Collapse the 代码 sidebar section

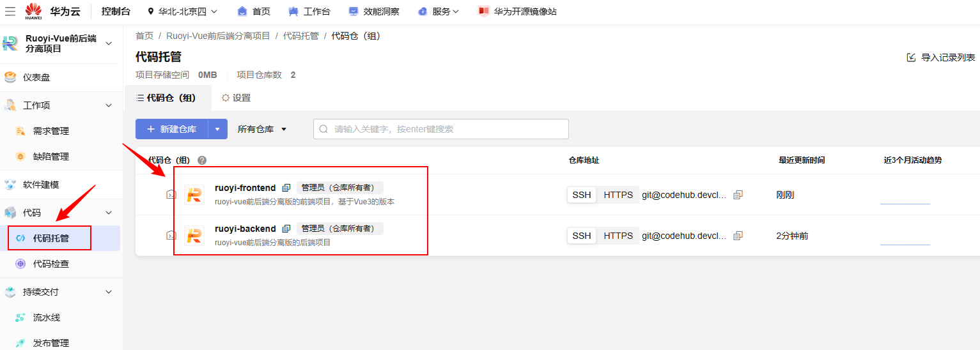tap(109, 213)
